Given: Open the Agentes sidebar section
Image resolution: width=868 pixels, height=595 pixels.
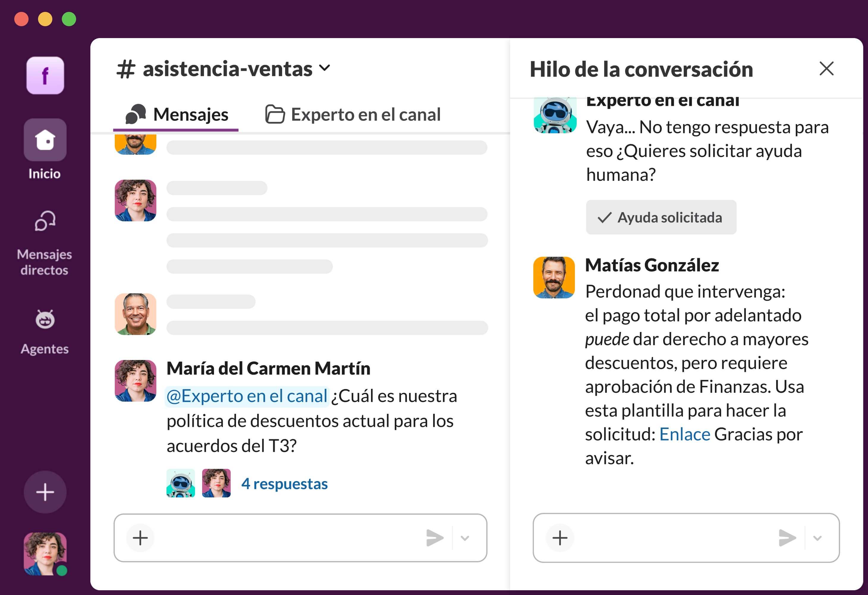Looking at the screenshot, I should click(45, 320).
